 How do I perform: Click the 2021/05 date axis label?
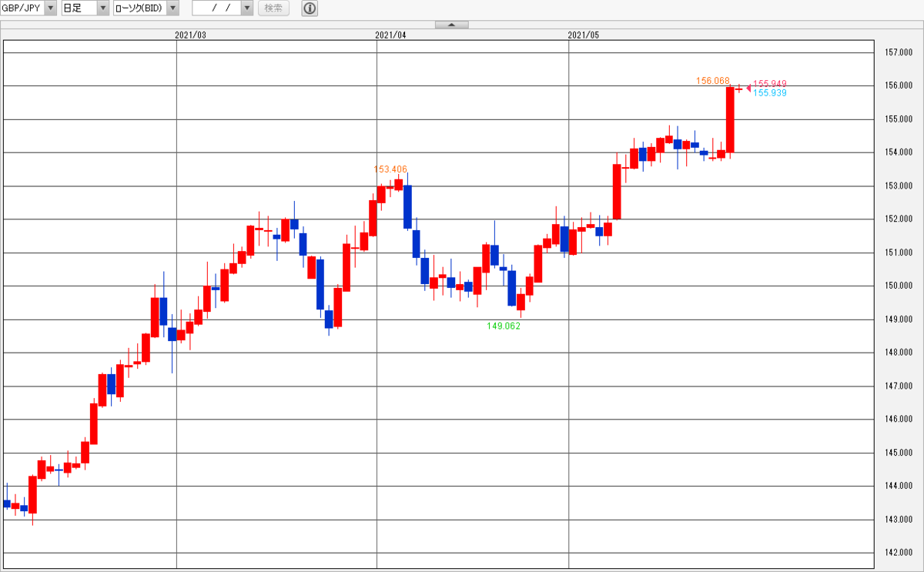583,35
